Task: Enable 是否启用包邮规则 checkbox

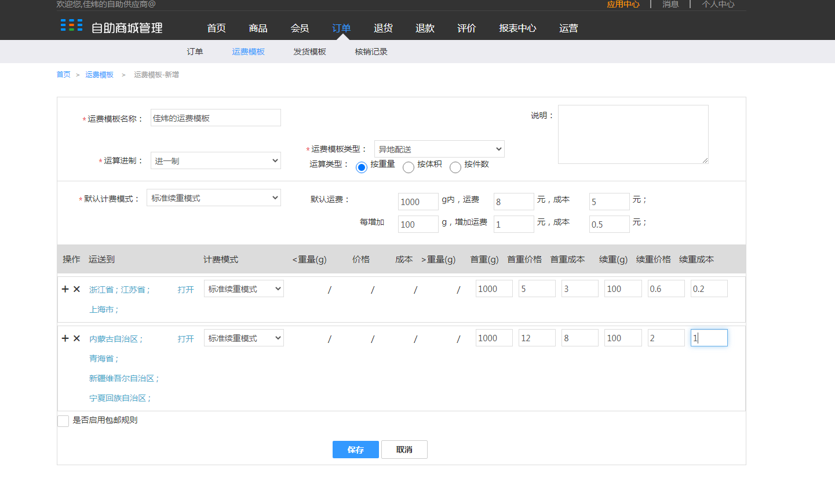Action: coord(63,421)
